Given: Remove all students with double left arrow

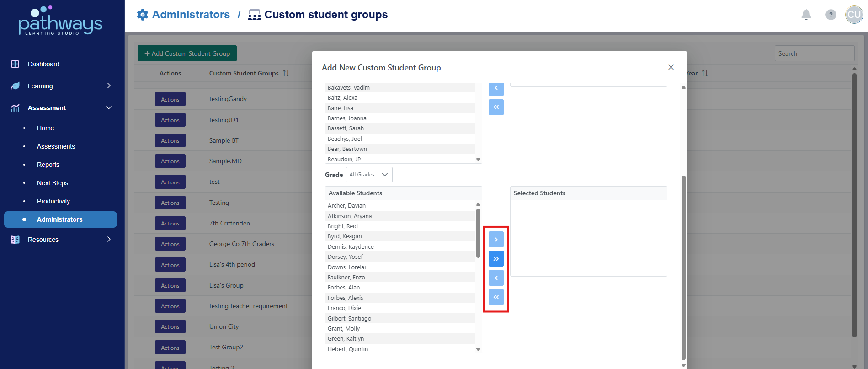Looking at the screenshot, I should point(496,297).
